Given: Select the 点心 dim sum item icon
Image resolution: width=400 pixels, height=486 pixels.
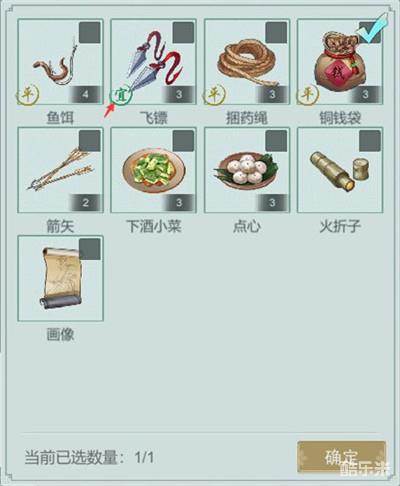Looking at the screenshot, I should 247,170.
